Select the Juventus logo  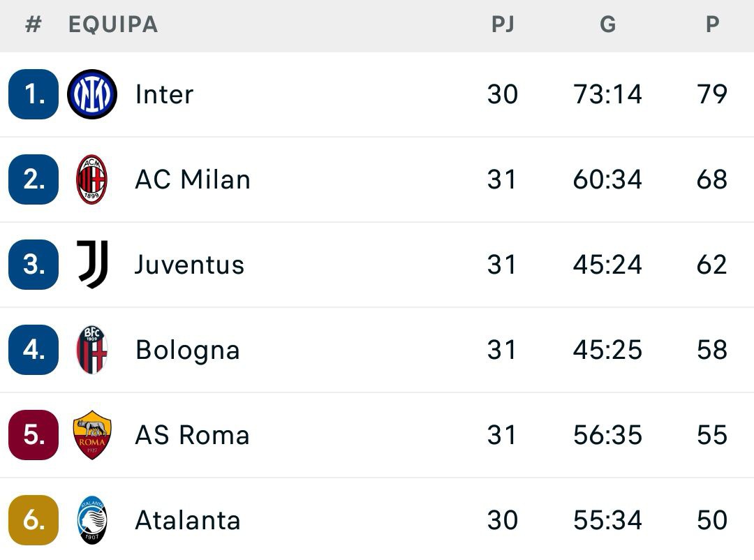(91, 264)
